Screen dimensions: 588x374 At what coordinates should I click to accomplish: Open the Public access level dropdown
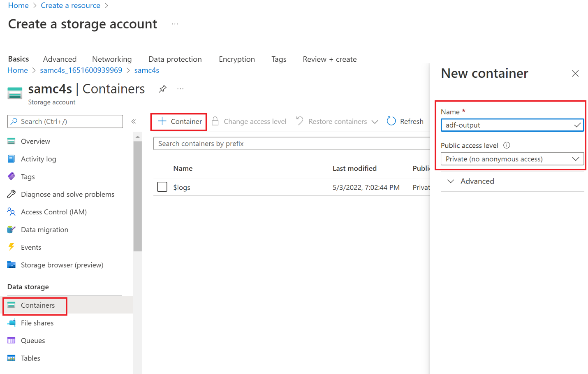tap(512, 159)
